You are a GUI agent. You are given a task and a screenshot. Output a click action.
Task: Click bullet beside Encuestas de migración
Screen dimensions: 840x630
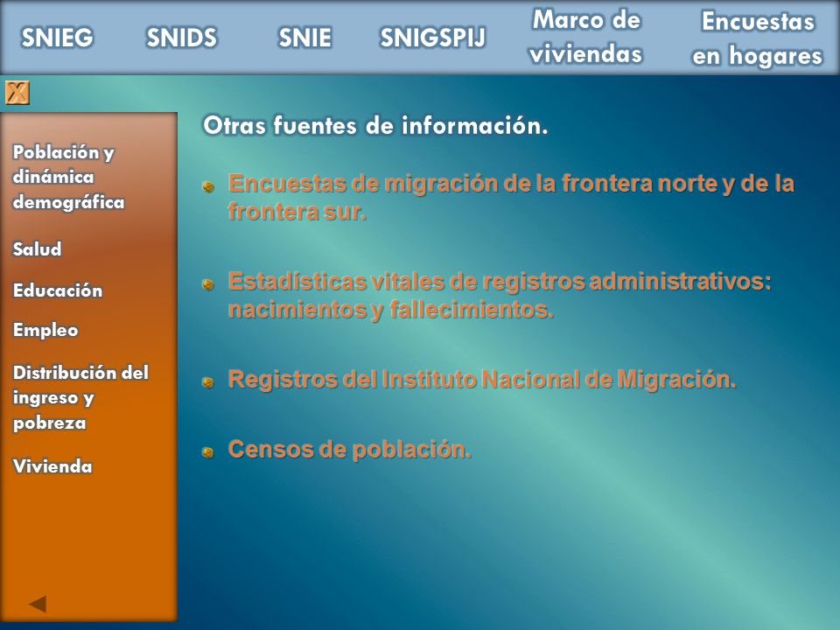point(208,186)
